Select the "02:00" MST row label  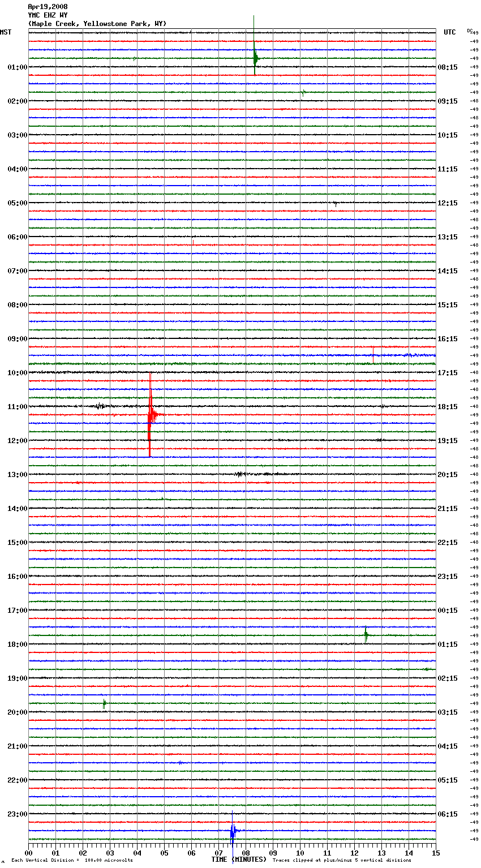coord(17,101)
